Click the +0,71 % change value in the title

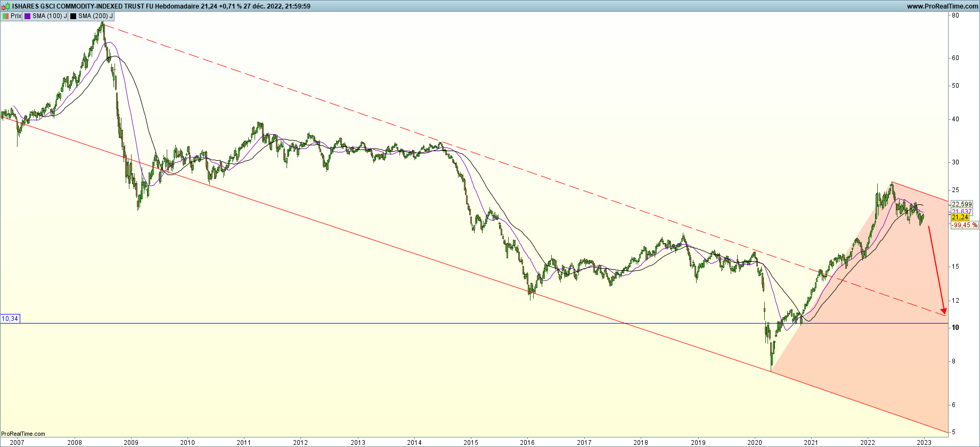[x=230, y=6]
